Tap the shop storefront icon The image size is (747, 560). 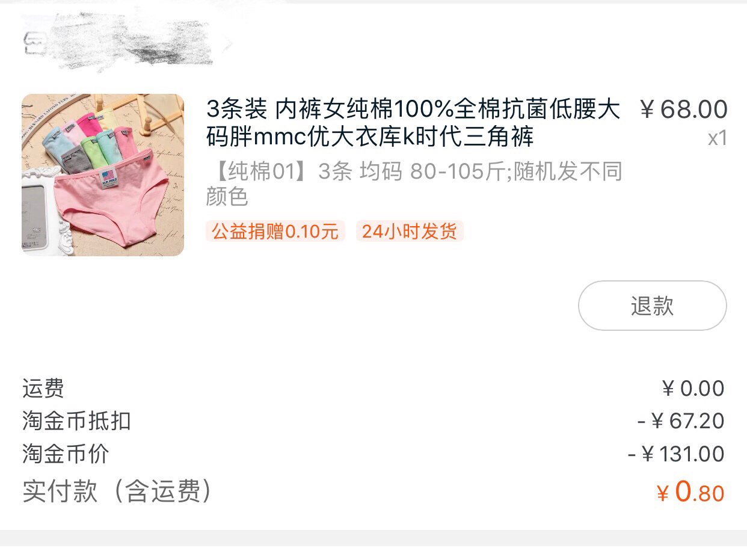pos(34,43)
